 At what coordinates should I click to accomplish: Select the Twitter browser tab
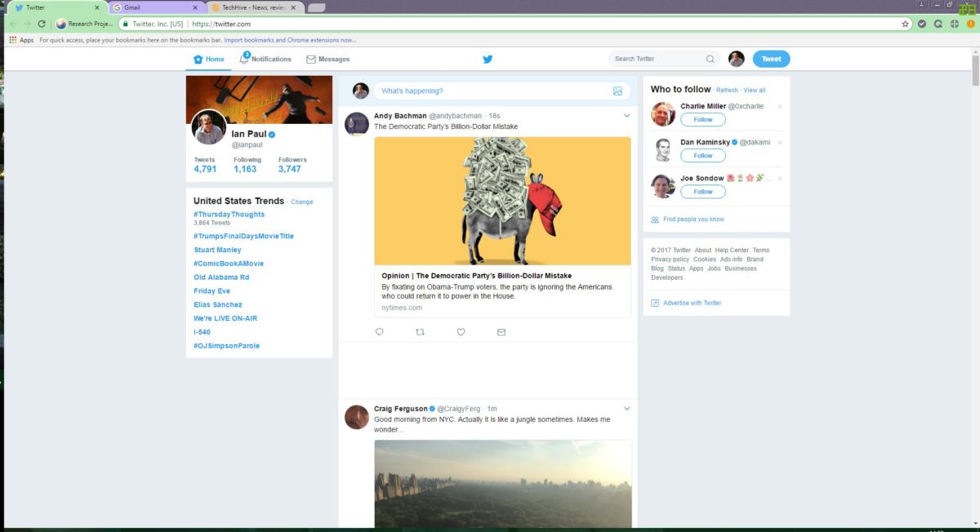pos(57,7)
